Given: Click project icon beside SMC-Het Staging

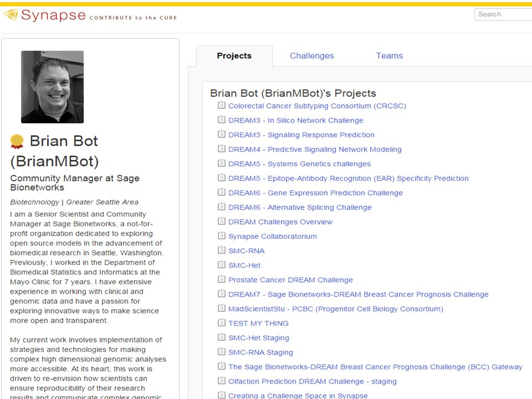Looking at the screenshot, I should point(221,337).
